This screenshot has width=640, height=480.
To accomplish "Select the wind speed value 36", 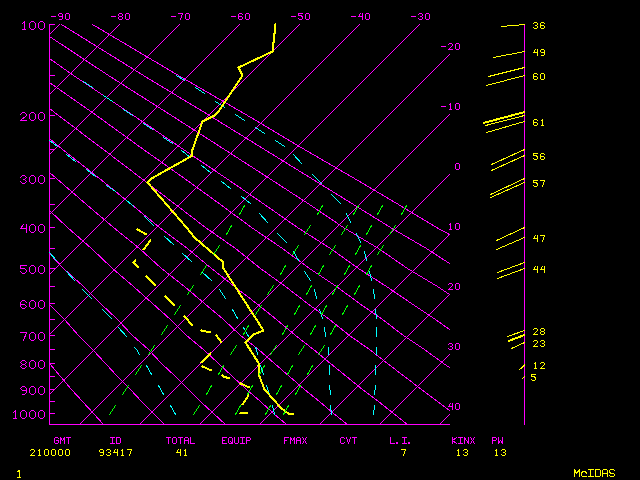I will 538,26.
